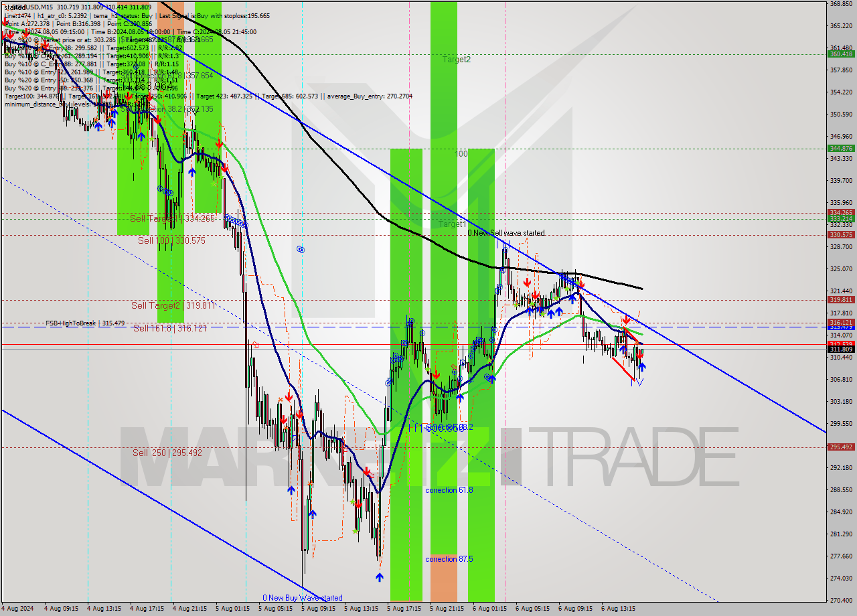Click the 'Target2' label on the green zone
The image size is (857, 616).
(x=456, y=60)
